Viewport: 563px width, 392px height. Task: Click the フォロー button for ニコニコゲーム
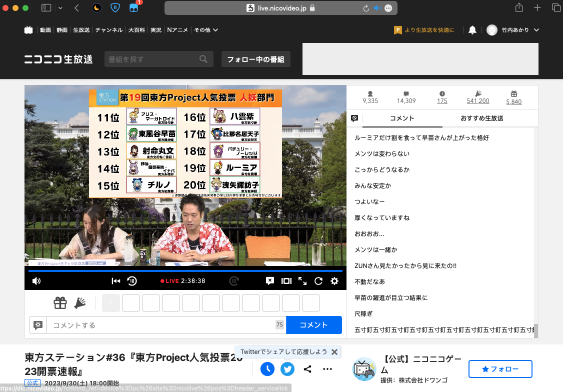coord(500,369)
